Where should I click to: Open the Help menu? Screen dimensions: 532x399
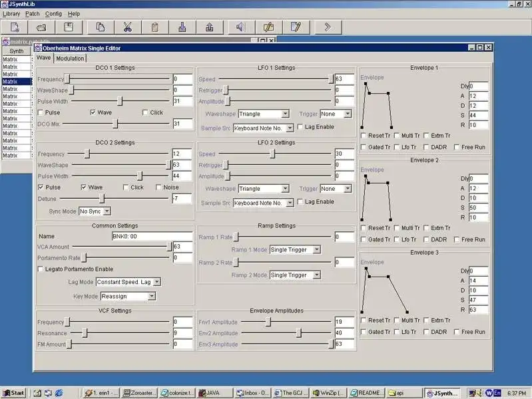pyautogui.click(x=74, y=14)
